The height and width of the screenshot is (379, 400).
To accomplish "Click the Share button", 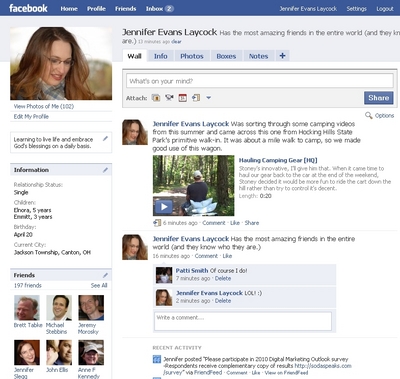I will (379, 98).
